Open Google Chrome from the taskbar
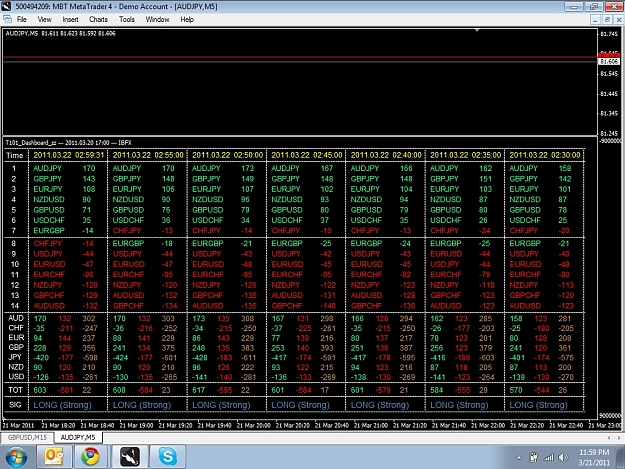Screen dimensions: 625x469 point(90,457)
